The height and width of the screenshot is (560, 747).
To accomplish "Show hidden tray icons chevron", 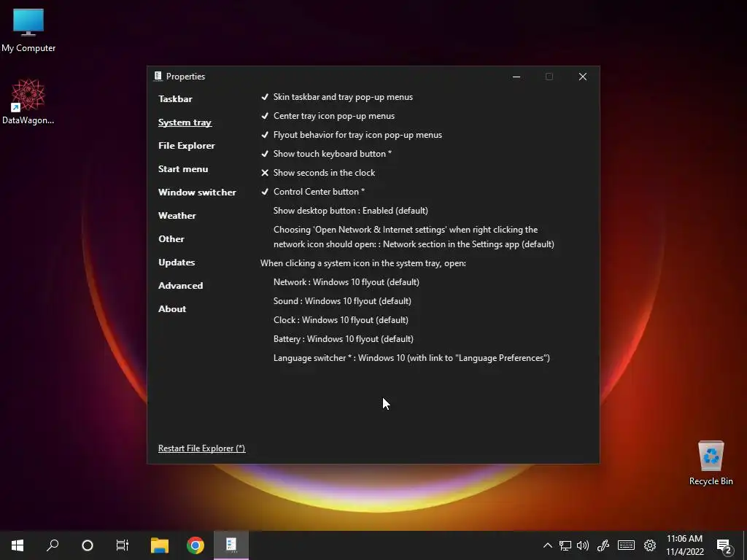I will point(548,545).
